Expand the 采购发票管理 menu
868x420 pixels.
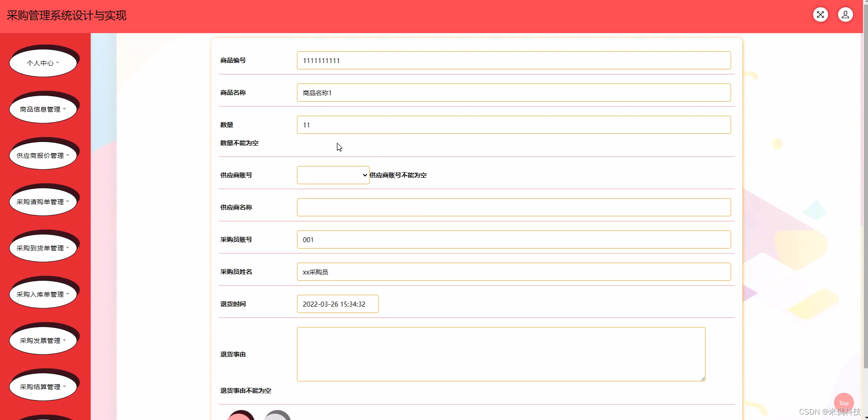click(x=43, y=341)
